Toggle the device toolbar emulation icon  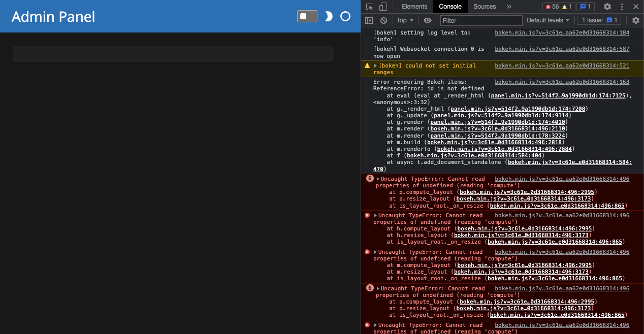(x=382, y=7)
